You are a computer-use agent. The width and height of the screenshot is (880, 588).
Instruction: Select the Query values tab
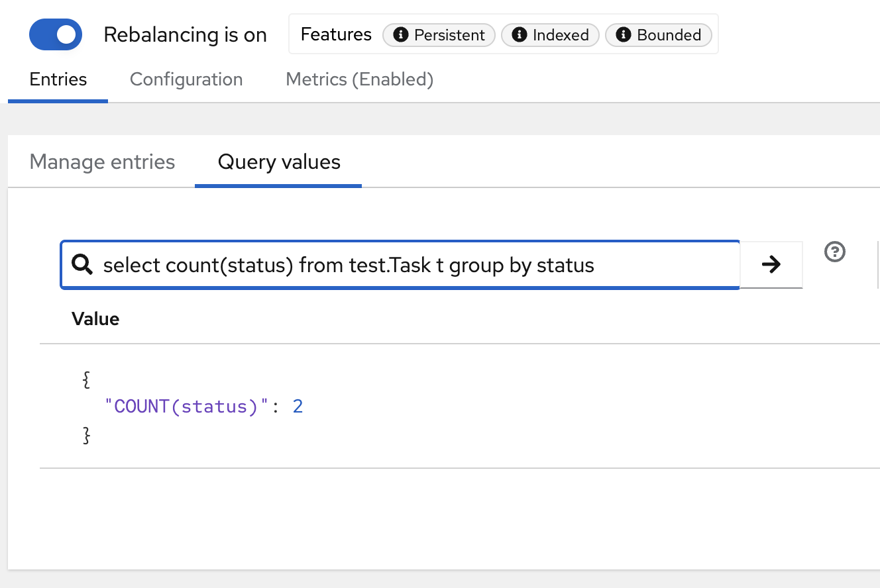point(279,162)
